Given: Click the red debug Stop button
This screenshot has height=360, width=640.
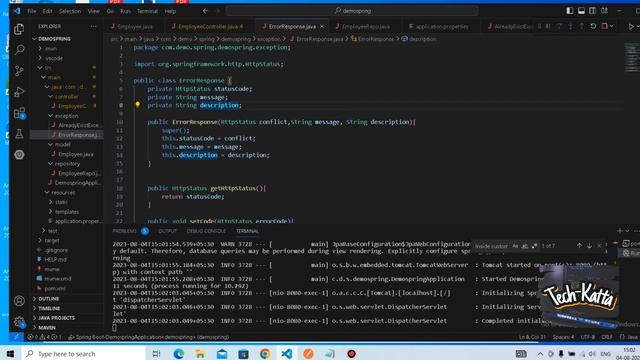Looking at the screenshot, I should point(605,26).
